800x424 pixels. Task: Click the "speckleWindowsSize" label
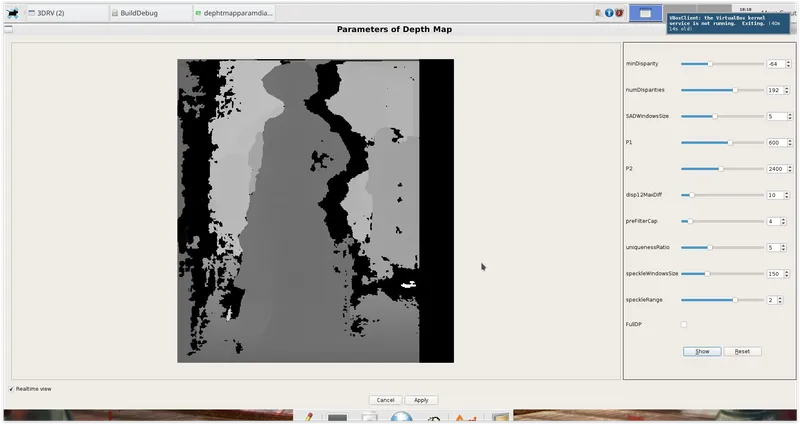[652, 274]
